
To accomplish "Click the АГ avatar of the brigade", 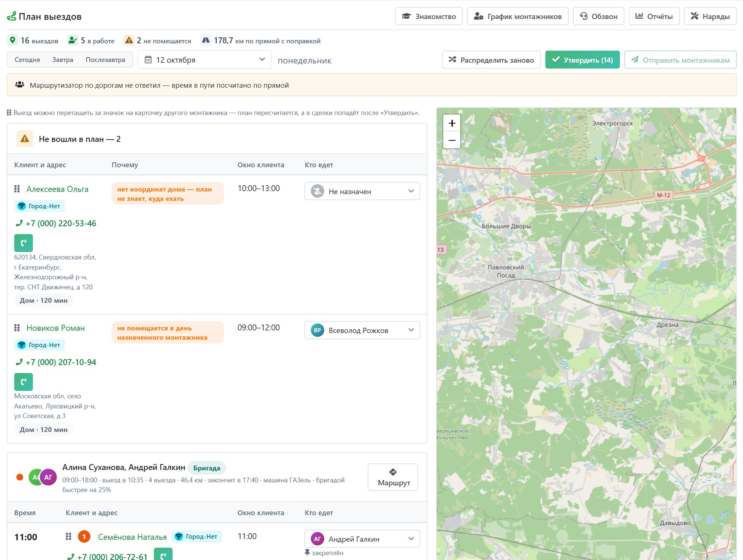I will point(48,477).
